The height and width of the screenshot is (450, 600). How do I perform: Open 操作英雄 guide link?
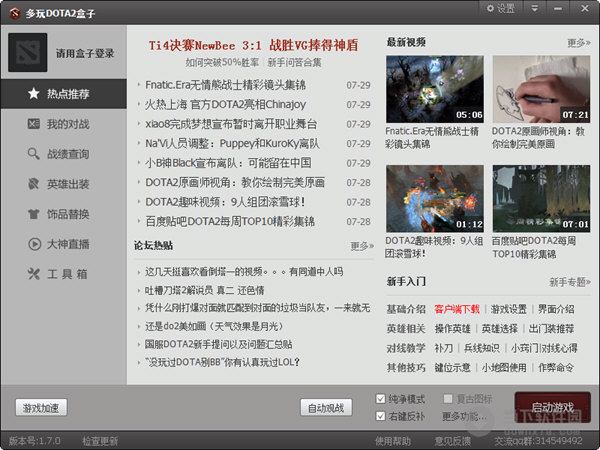coord(452,329)
